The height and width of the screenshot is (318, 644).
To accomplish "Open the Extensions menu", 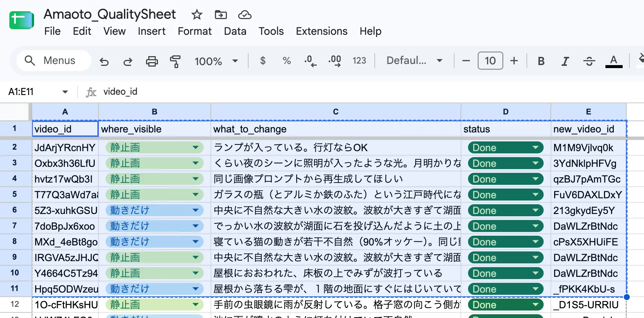I will click(x=322, y=31).
